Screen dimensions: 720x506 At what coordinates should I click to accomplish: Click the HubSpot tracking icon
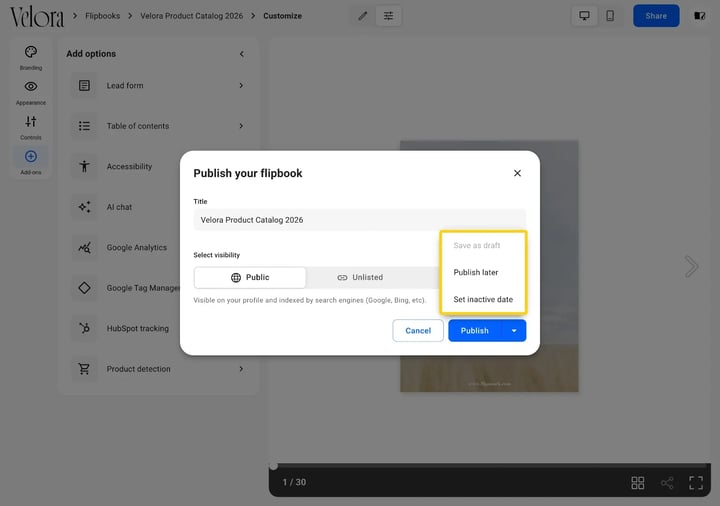84,328
